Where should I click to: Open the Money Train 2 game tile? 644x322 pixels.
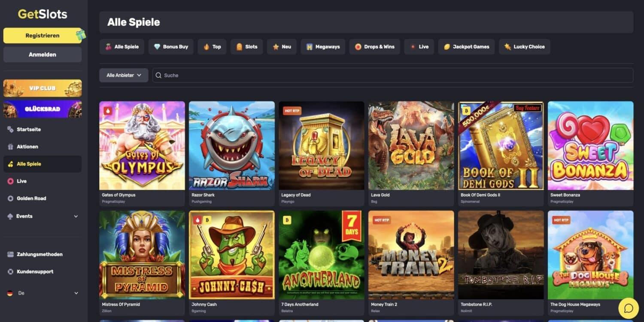[x=411, y=255]
